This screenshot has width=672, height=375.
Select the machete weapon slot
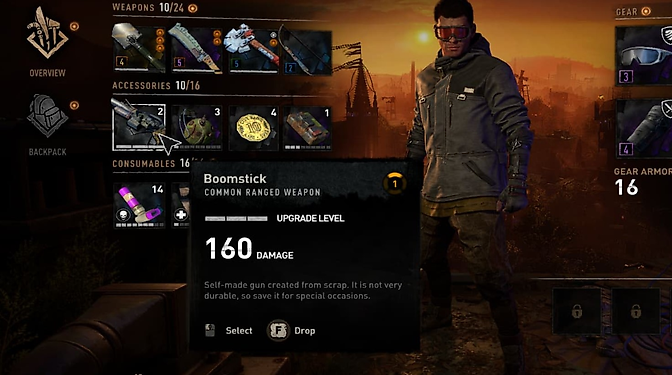195,48
